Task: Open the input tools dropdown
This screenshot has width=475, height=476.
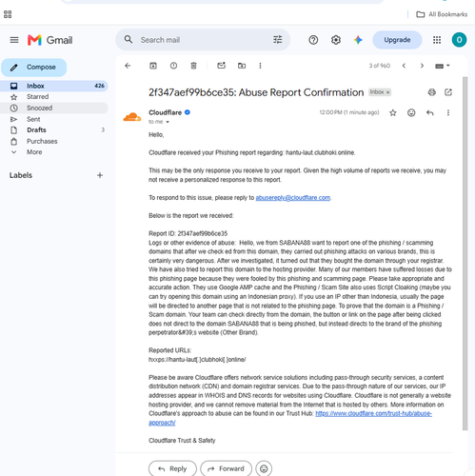Action: pos(443,66)
